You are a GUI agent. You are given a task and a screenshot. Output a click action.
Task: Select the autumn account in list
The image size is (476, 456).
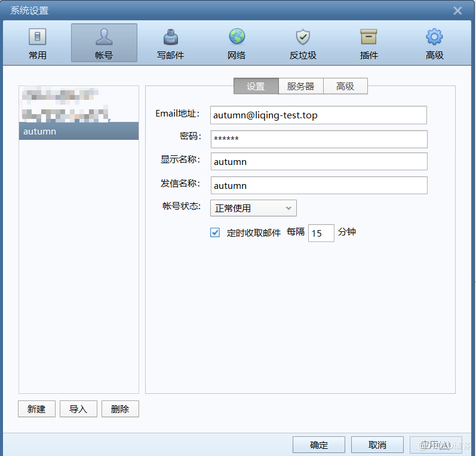point(79,131)
